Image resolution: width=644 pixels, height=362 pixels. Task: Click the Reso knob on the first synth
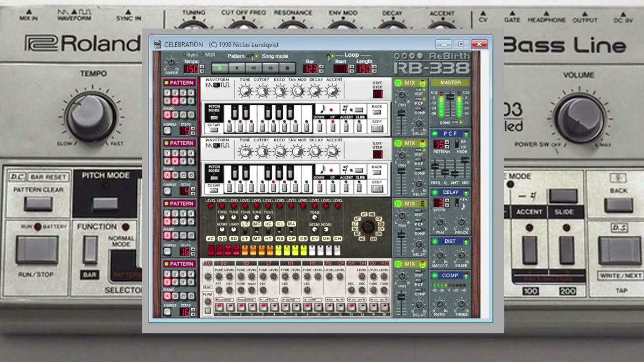pos(280,91)
